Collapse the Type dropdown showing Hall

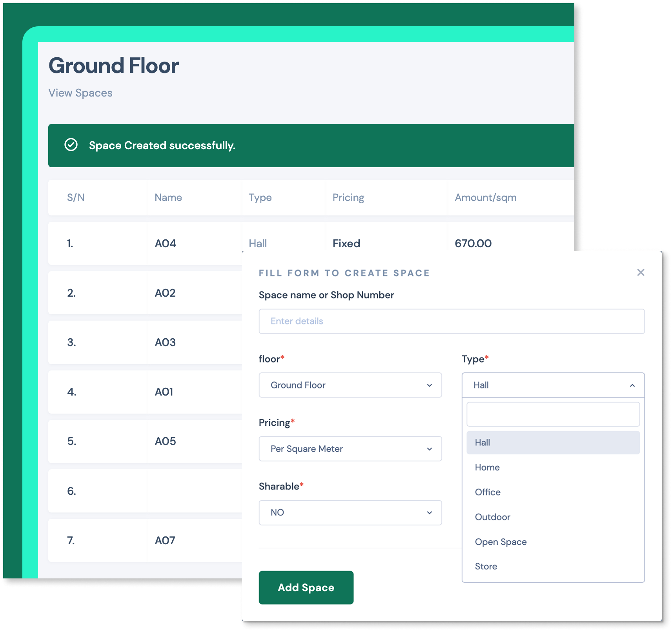pos(553,385)
